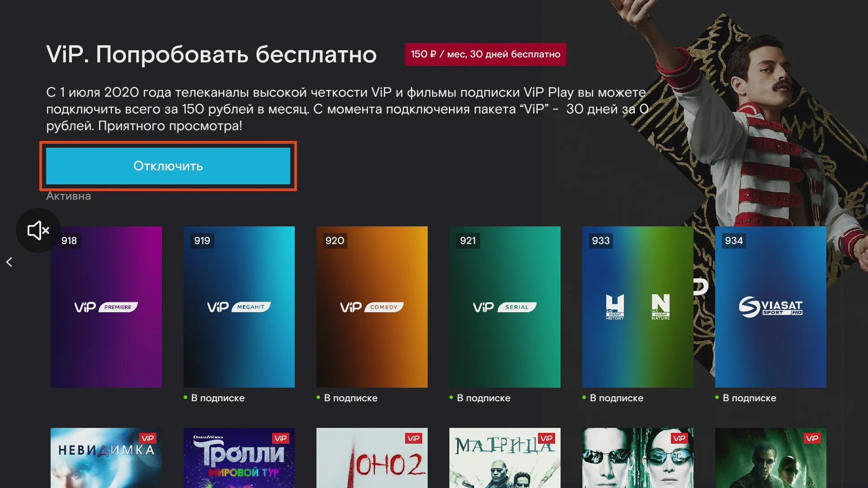Open the ViP Megahit channel 919 tile
The height and width of the screenshot is (488, 868).
tap(239, 307)
